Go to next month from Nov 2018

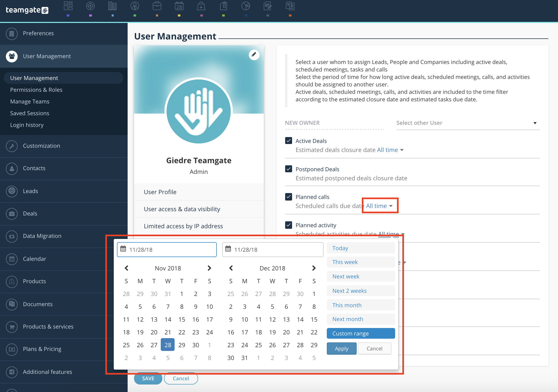209,268
